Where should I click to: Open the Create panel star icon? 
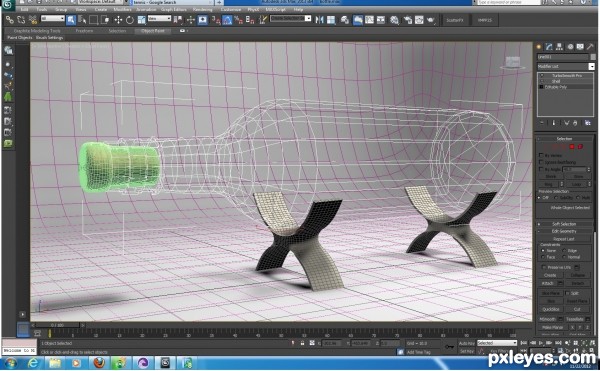(539, 47)
